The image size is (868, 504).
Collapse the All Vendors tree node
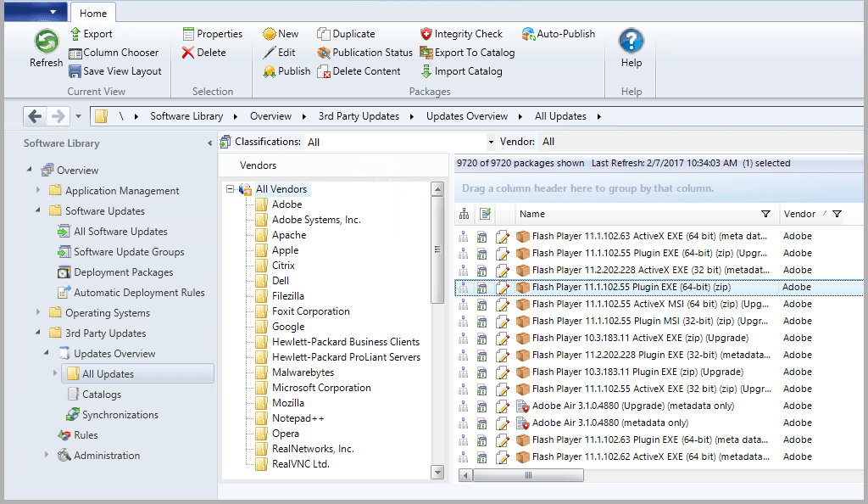(231, 189)
